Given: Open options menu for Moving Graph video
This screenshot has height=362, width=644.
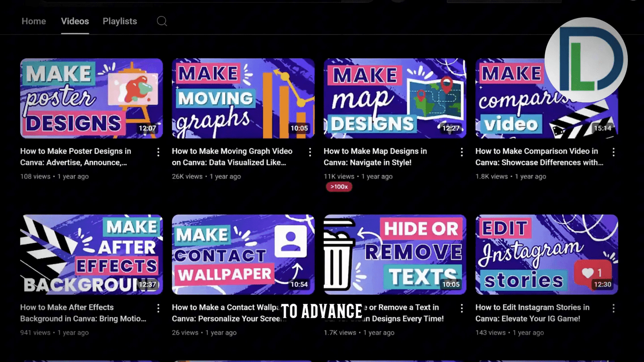Looking at the screenshot, I should coord(310,152).
